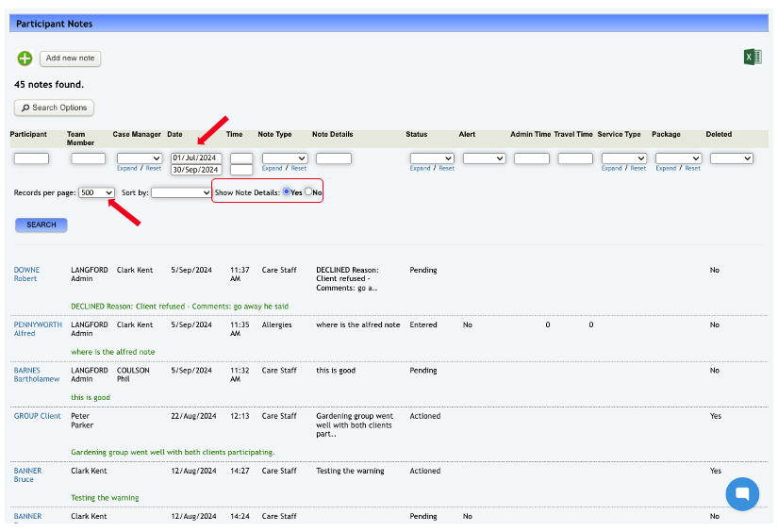The width and height of the screenshot is (778, 532).
Task: Click the green plus add icon
Action: pyautogui.click(x=25, y=58)
